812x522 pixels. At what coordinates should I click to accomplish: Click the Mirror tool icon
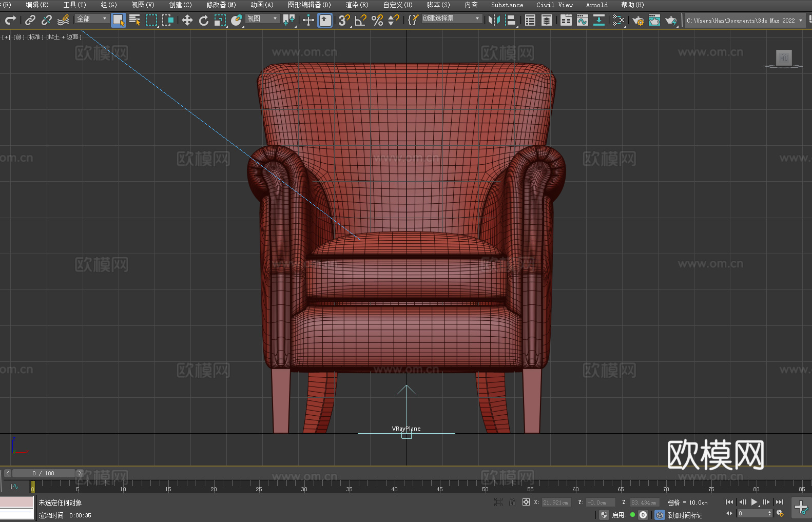[494, 20]
